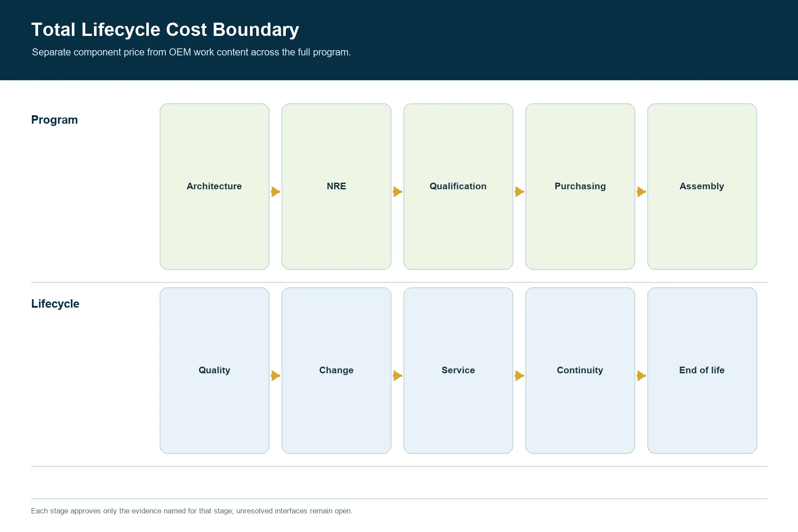This screenshot has height=532, width=798.
Task: Click the Program row label
Action: click(55, 120)
